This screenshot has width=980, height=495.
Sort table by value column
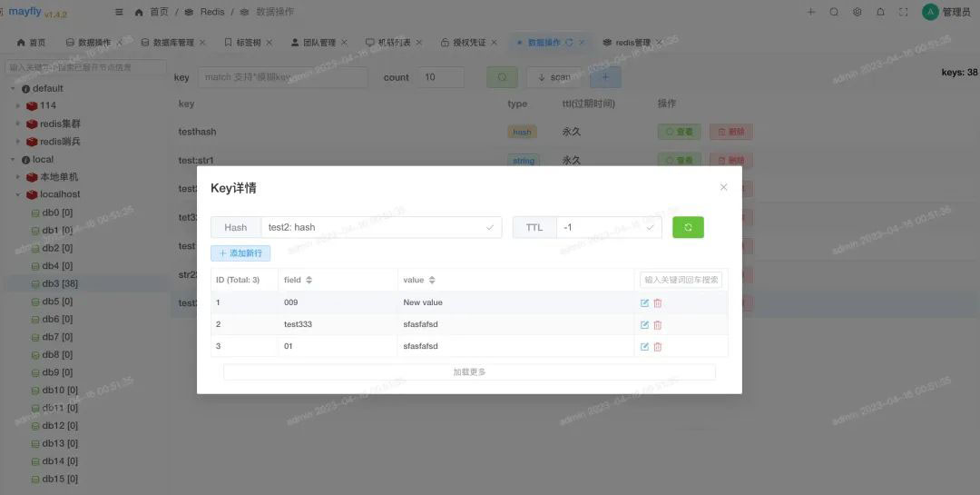point(432,280)
